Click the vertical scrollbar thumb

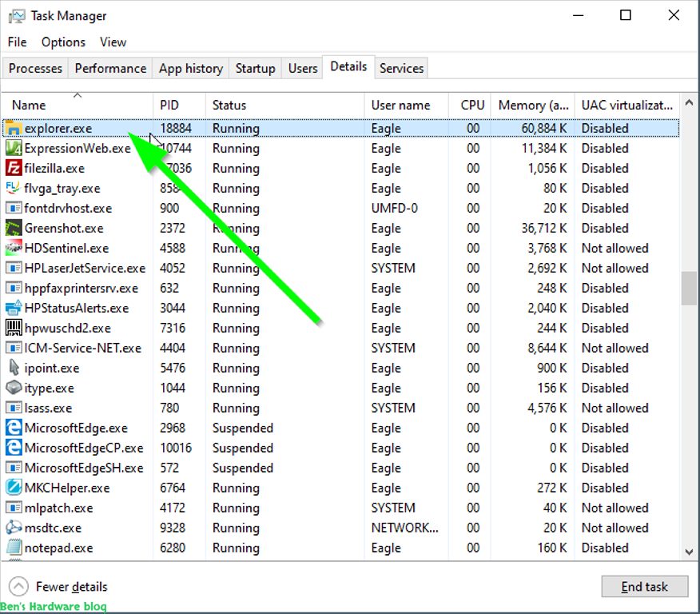click(x=689, y=289)
